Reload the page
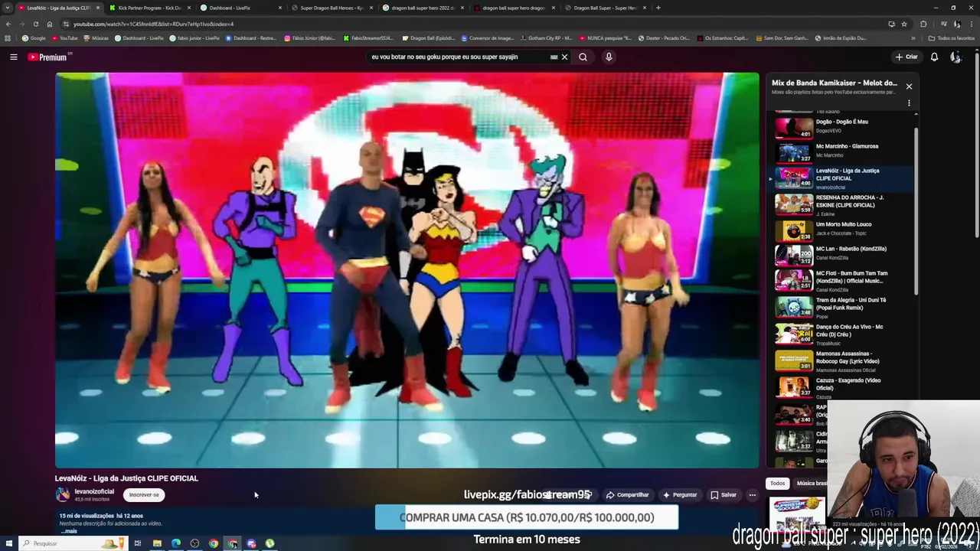 click(x=35, y=24)
